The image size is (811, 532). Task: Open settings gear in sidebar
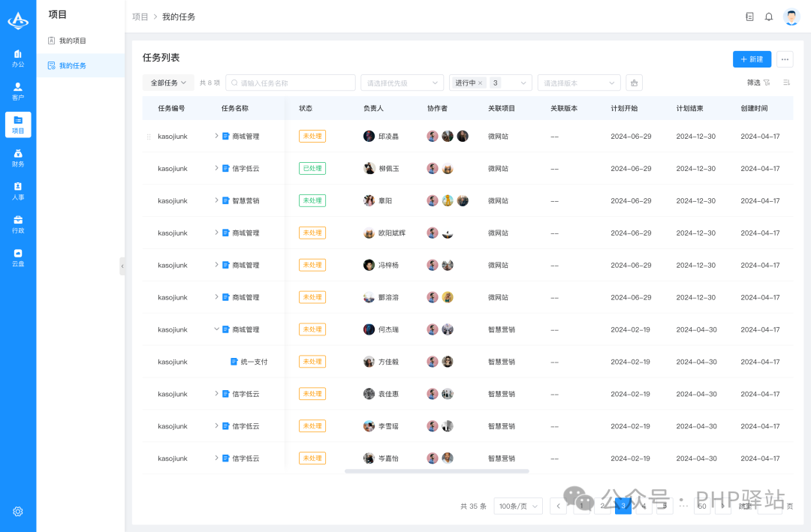coord(18,511)
